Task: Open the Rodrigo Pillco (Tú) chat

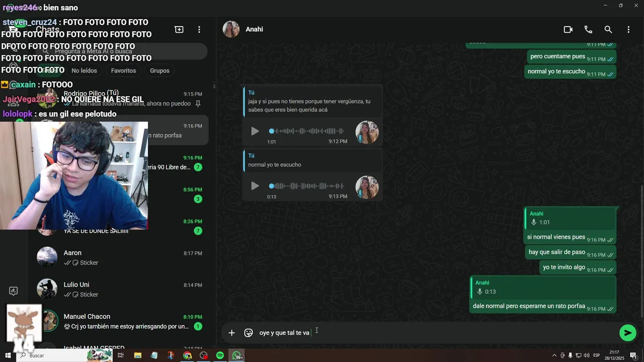Action: 120,99
